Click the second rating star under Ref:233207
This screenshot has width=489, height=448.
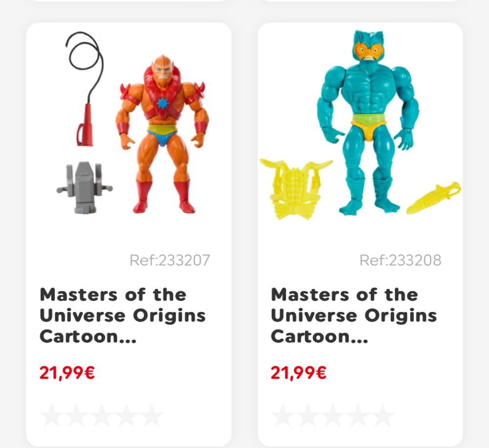tap(76, 416)
